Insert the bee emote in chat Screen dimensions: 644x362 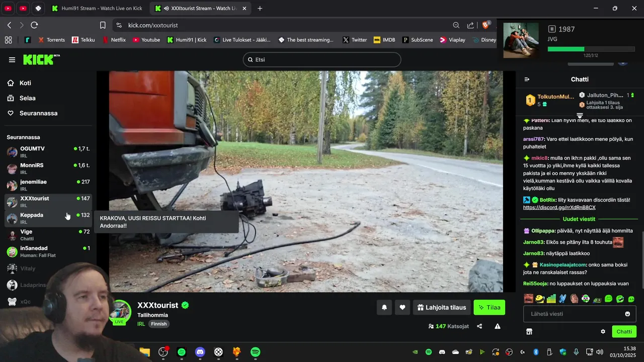(540, 299)
